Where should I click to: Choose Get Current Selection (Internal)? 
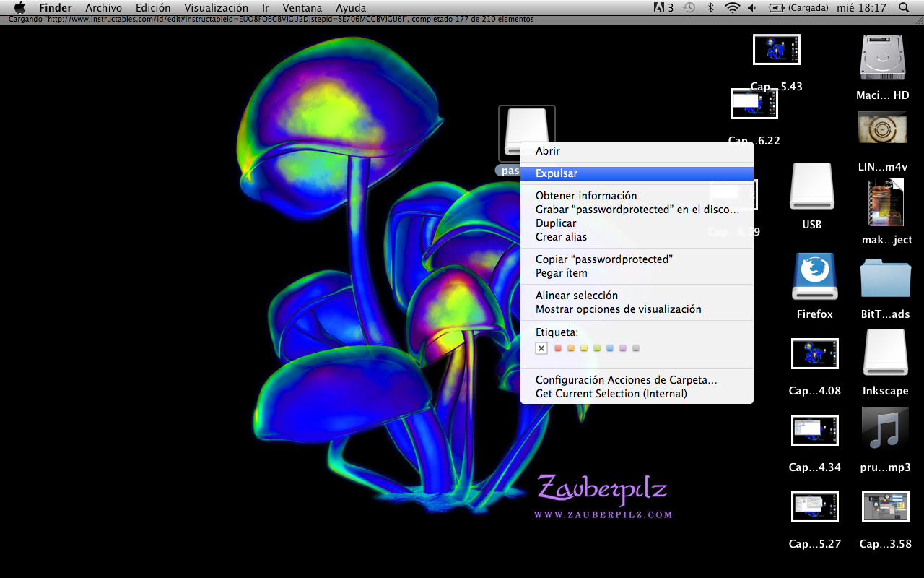point(637,394)
